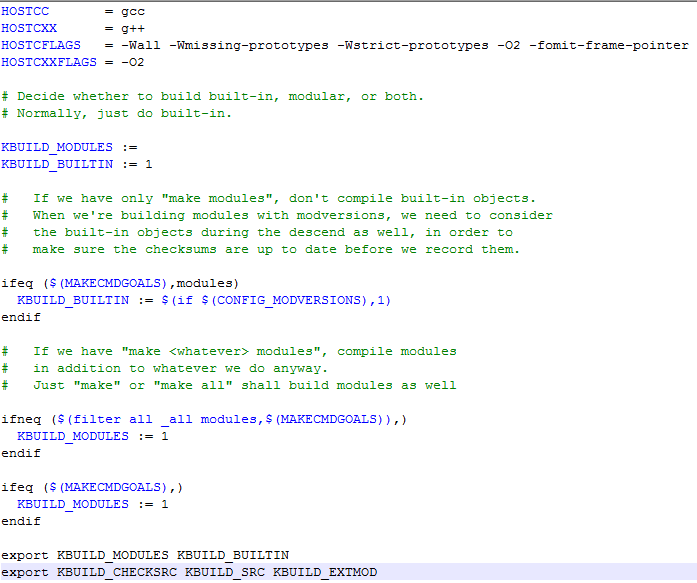Click the 'gcc' value
Image resolution: width=697 pixels, height=583 pixels.
(x=133, y=12)
